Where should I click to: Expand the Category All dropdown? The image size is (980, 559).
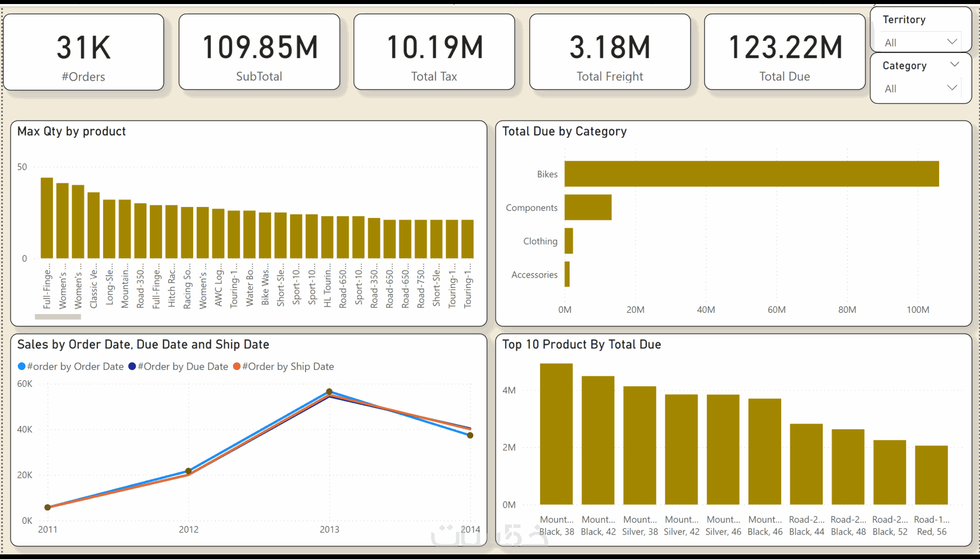tap(921, 88)
